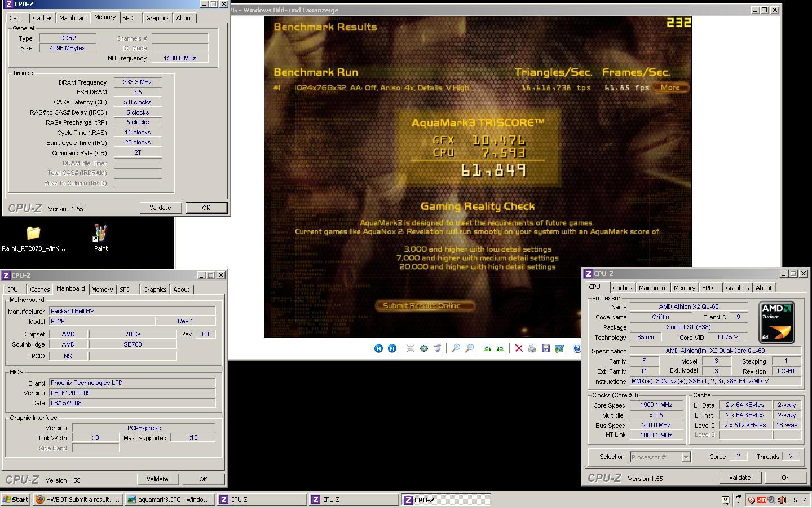The image size is (812, 508).
Task: Switch to CPU tab in Memory CPU-Z window
Action: [x=15, y=18]
